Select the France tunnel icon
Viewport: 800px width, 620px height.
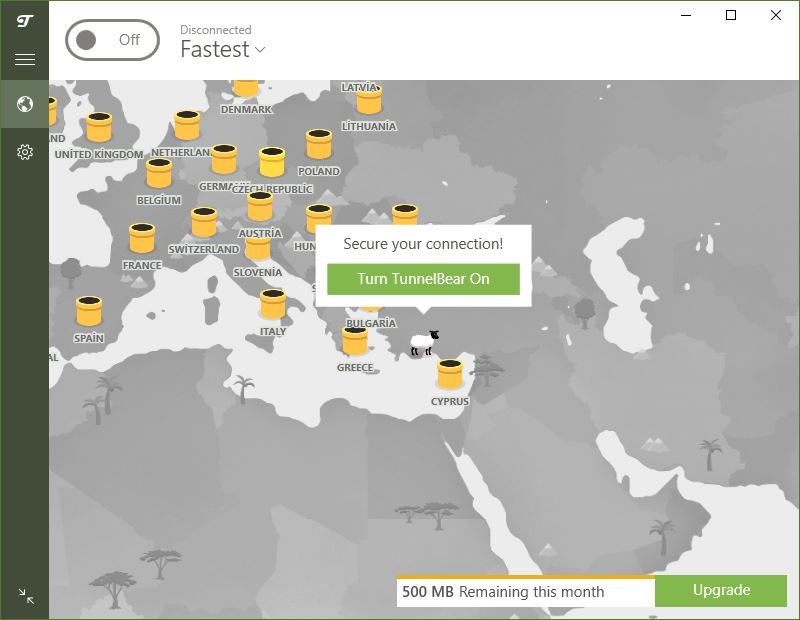[142, 238]
